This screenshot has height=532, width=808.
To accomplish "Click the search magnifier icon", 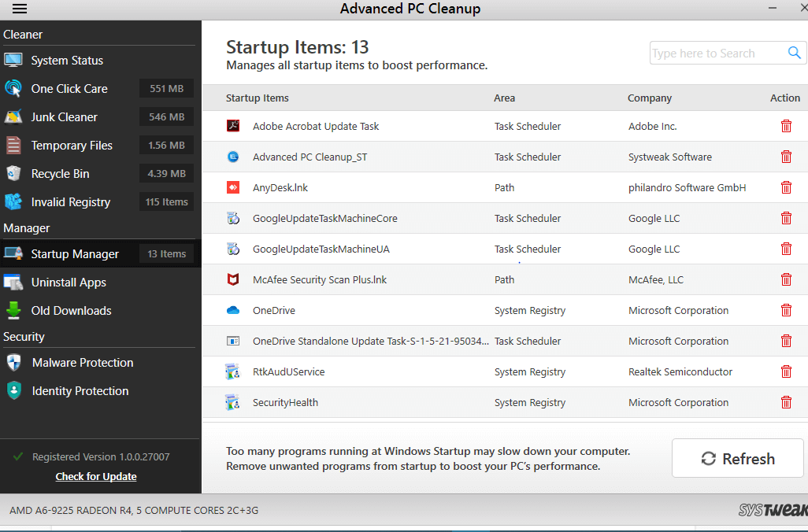I will click(795, 52).
